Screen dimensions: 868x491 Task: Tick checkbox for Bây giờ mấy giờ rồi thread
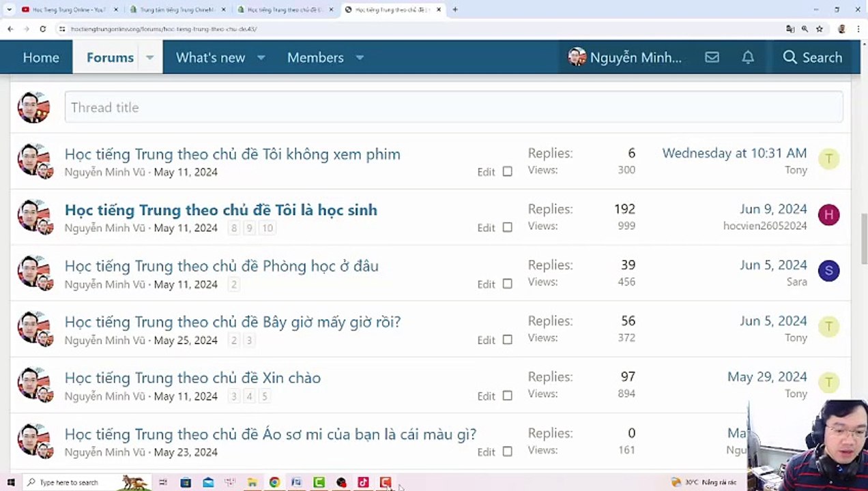tap(507, 340)
